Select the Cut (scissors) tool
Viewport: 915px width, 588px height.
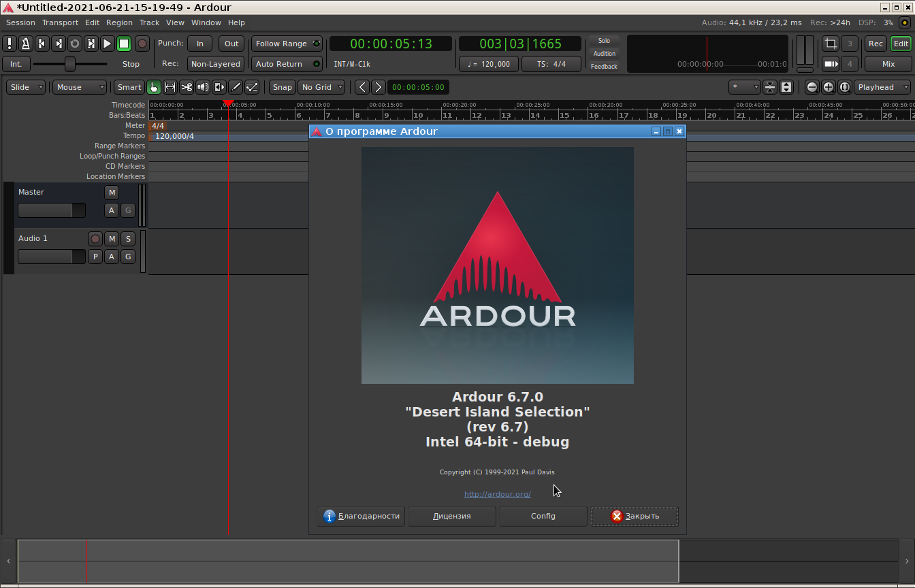pyautogui.click(x=187, y=87)
